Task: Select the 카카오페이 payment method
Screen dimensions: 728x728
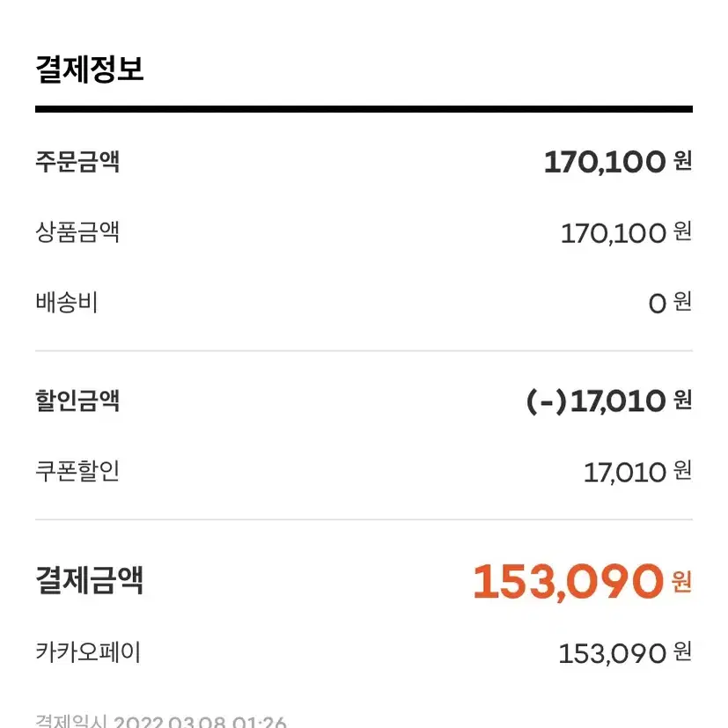Action: coord(88,652)
